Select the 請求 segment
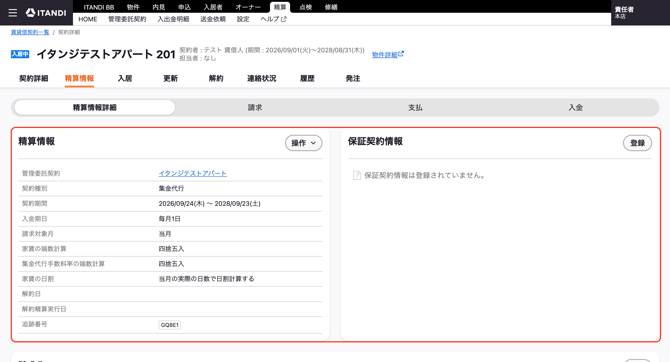This screenshot has height=362, width=670. [255, 108]
